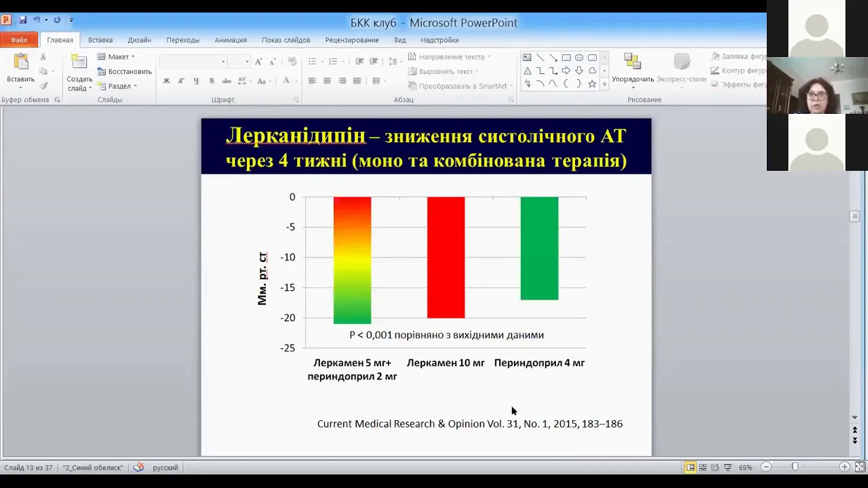Screen dimensions: 868x488
Task: Click the Восстановить reset button
Action: pos(124,71)
